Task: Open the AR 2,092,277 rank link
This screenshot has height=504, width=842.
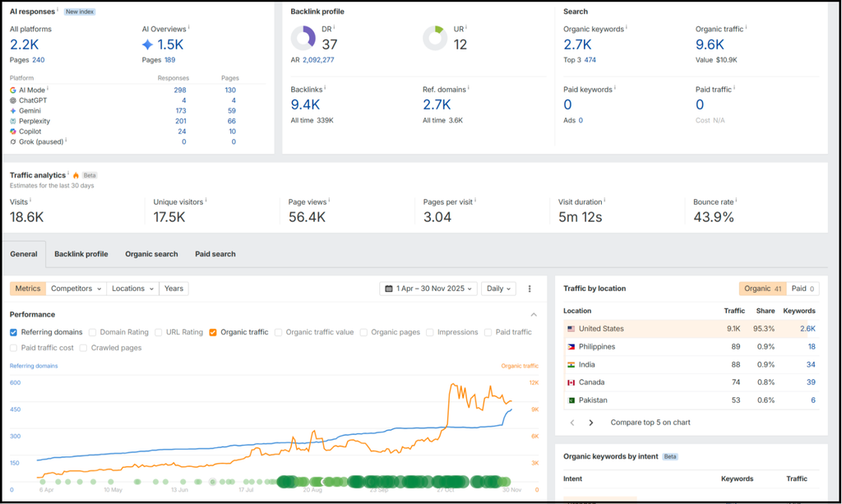Action: click(318, 60)
